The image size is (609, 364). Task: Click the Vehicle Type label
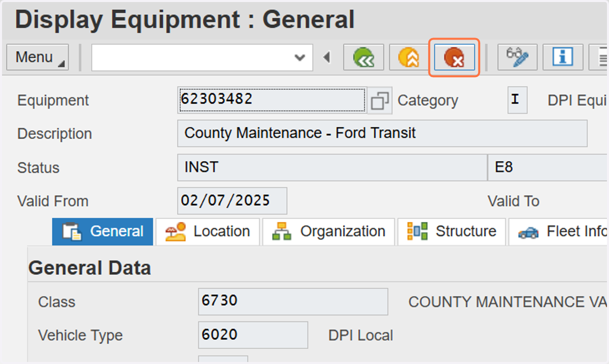click(80, 336)
